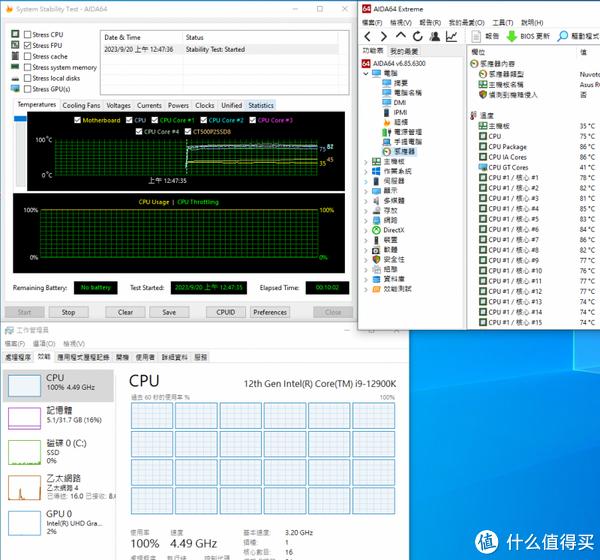Expand the 作業系統 tree node

click(x=366, y=171)
